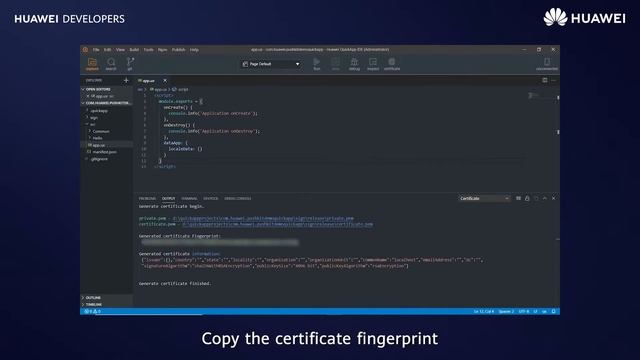The height and width of the screenshot is (360, 640).
Task: Open the git source control tool
Action: coord(130,64)
